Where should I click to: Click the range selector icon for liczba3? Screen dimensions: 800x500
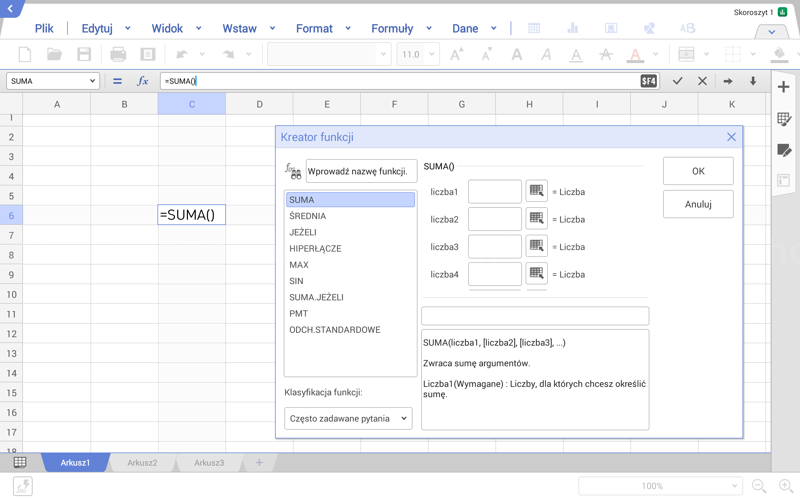tap(536, 246)
